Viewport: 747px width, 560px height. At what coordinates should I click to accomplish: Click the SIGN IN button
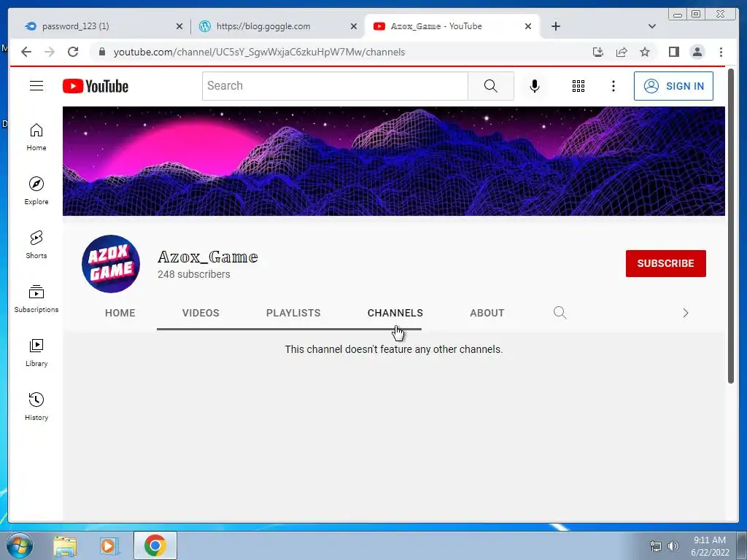(673, 86)
